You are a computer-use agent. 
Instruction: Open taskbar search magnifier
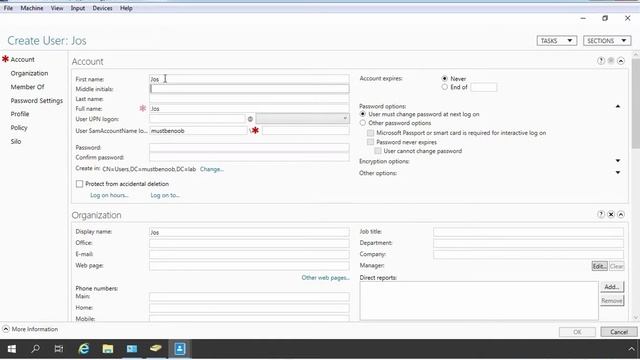coord(36,349)
